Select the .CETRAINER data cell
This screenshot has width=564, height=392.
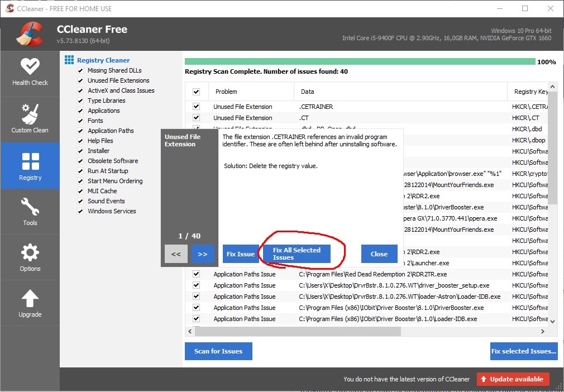[x=316, y=107]
